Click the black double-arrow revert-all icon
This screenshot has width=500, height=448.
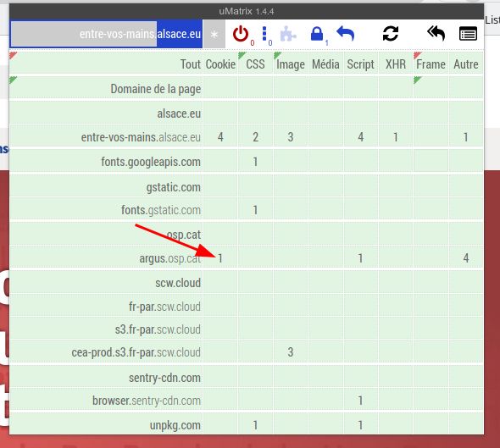[436, 34]
